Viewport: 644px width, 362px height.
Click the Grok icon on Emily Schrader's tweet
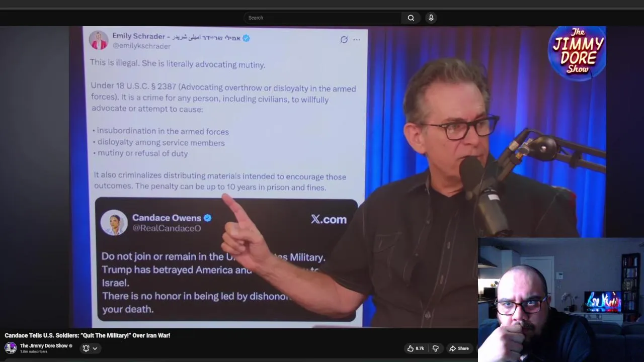344,40
